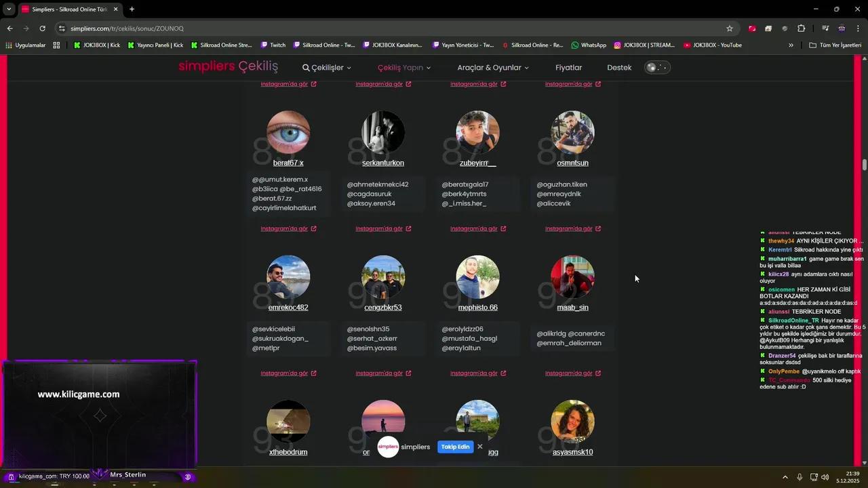Click the Takip Edin follow button
The height and width of the screenshot is (488, 868).
(456, 447)
